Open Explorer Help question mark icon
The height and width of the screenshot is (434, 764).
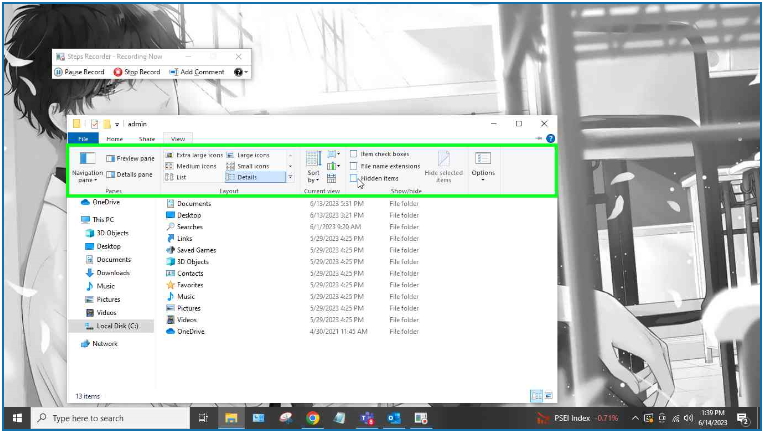(551, 138)
